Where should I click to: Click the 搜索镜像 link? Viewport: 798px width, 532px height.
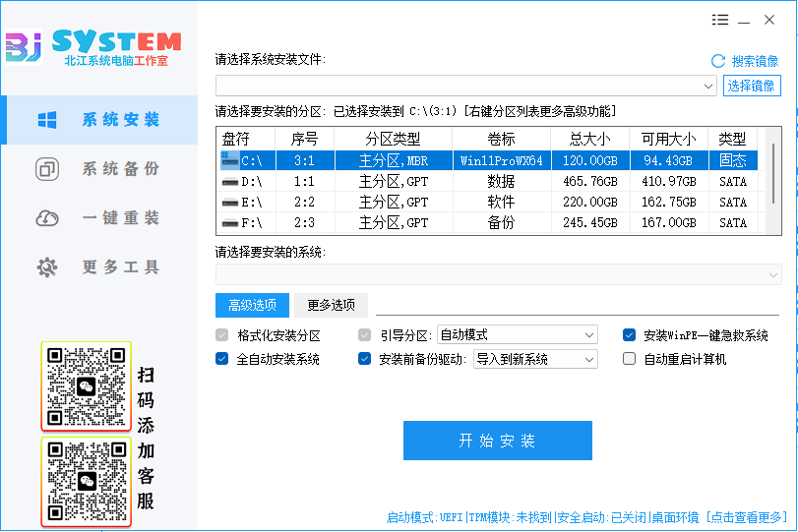click(x=755, y=62)
